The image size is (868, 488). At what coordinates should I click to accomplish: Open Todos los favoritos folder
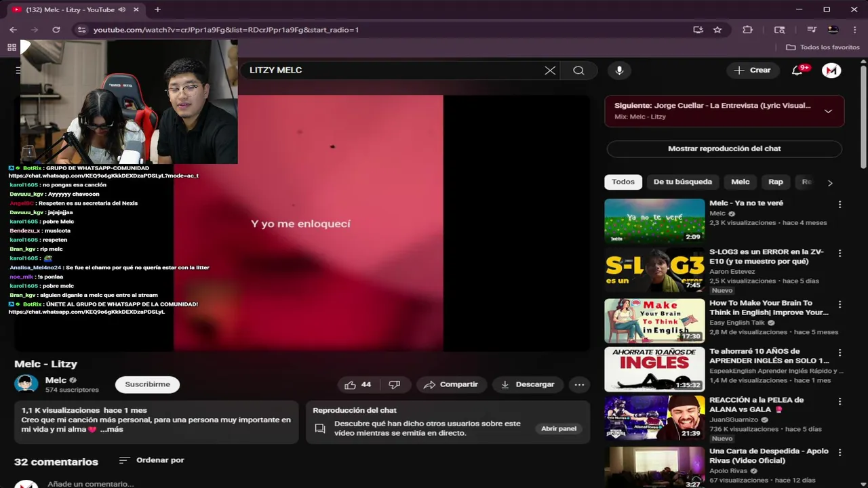[823, 47]
